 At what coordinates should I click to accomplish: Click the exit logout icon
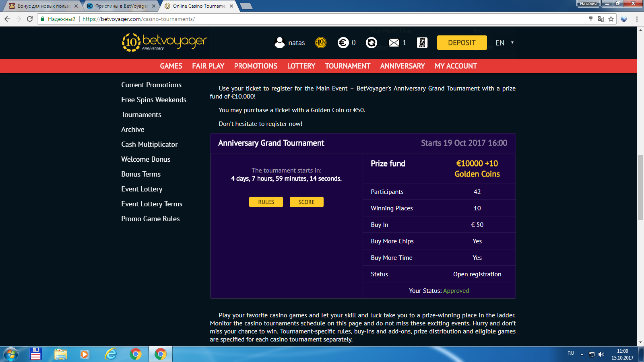point(422,43)
